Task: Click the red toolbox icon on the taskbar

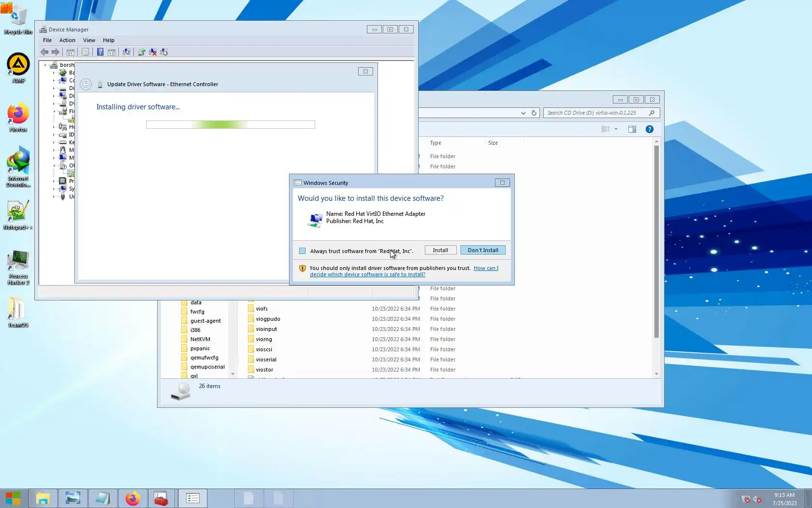Action: pyautogui.click(x=161, y=498)
